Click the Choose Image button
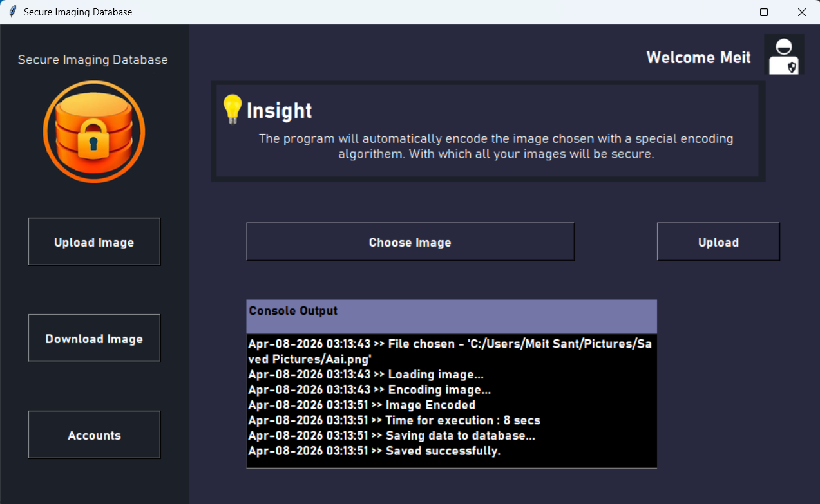The height and width of the screenshot is (504, 820). [410, 242]
